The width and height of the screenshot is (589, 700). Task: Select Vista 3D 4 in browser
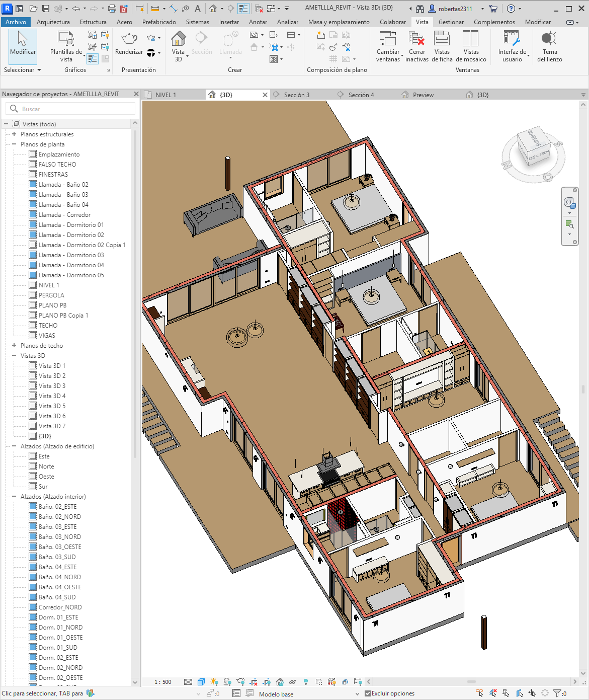pos(52,396)
